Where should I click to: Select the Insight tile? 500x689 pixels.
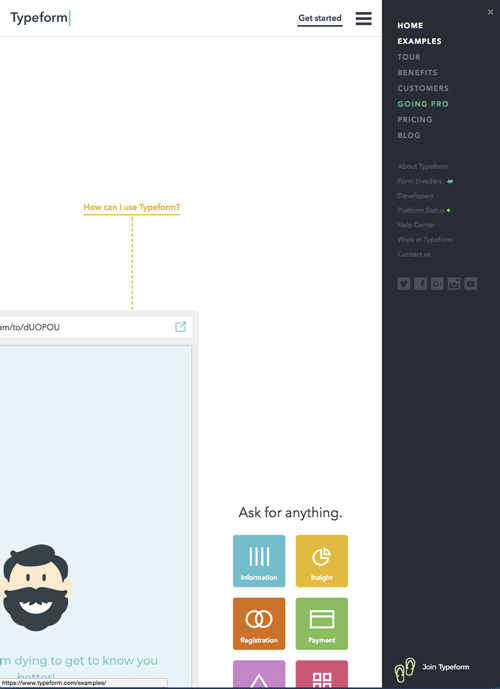(x=322, y=561)
